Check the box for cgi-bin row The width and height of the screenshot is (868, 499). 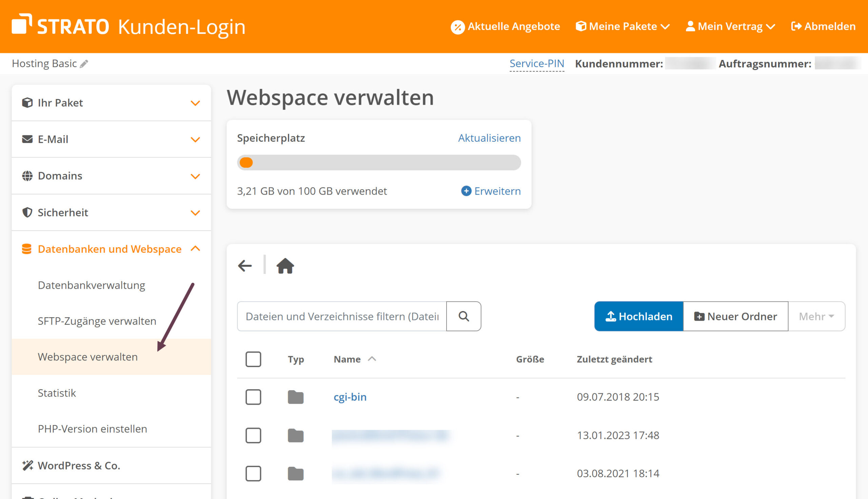click(253, 397)
